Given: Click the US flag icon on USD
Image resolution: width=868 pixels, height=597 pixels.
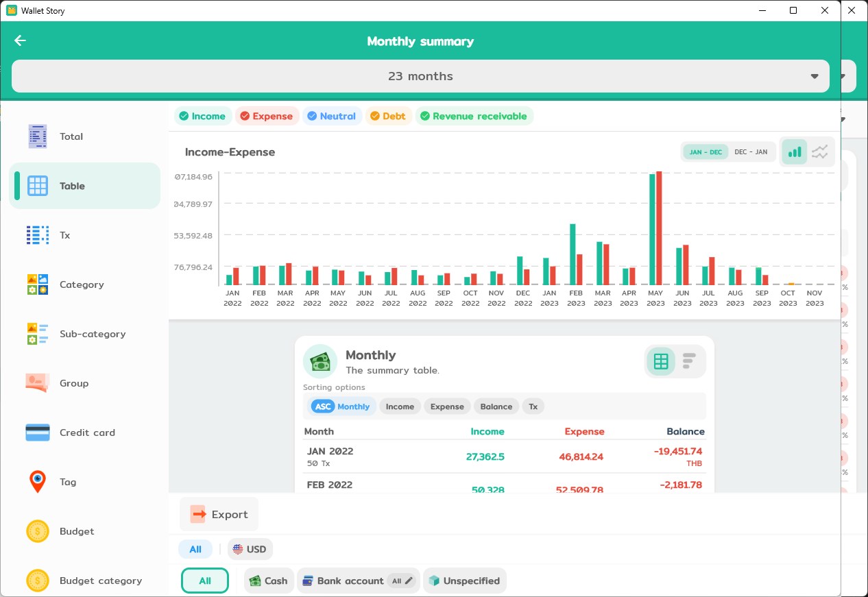Looking at the screenshot, I should [238, 549].
